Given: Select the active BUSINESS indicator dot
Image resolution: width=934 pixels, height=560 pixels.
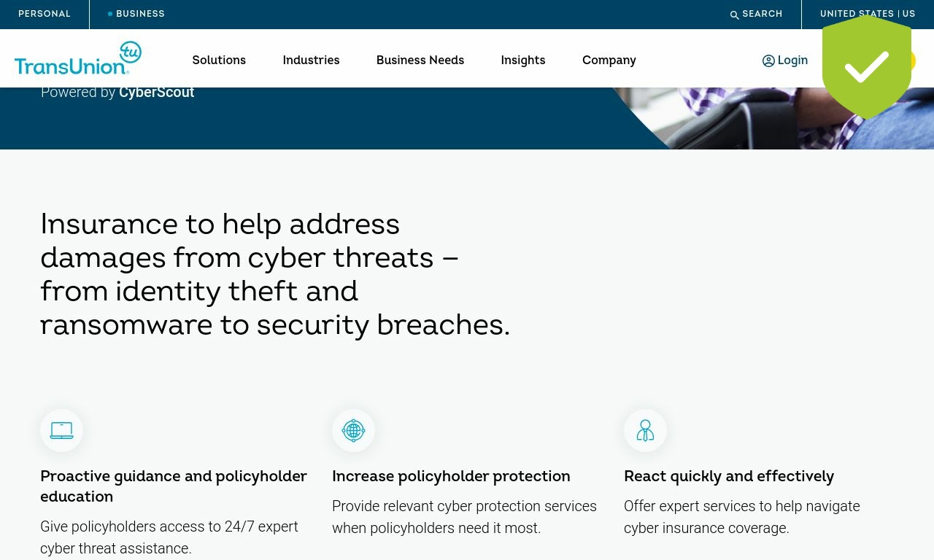Looking at the screenshot, I should (110, 13).
